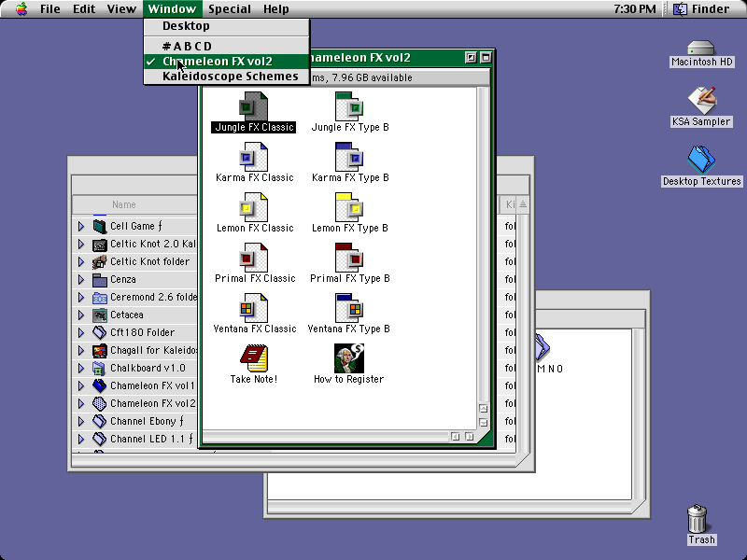The image size is (747, 560).
Task: Click the Chameleon FX vol1 folder icon
Action: coord(99,386)
